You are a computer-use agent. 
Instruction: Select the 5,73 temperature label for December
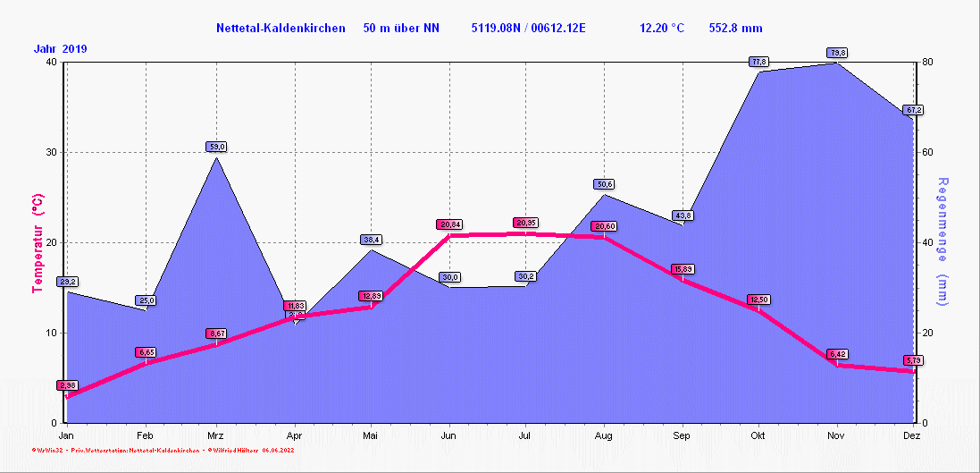click(x=913, y=360)
